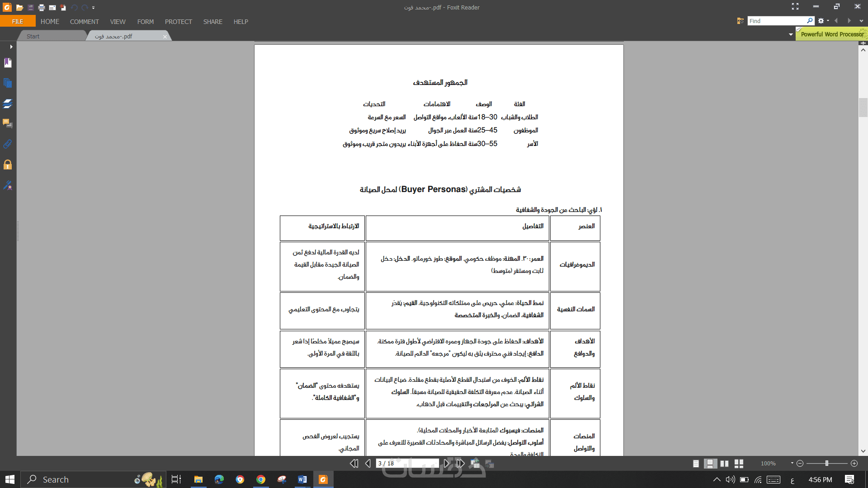This screenshot has width=868, height=488.
Task: Click the orange FILE button
Action: [x=18, y=22]
